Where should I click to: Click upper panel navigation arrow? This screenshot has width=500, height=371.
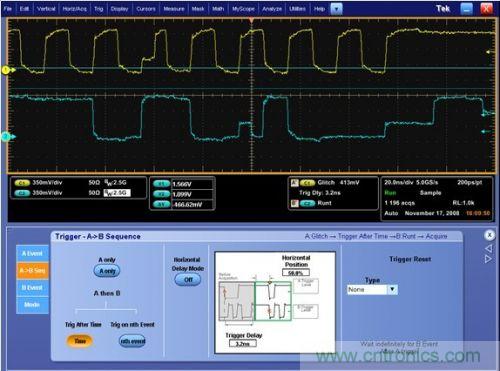488,249
